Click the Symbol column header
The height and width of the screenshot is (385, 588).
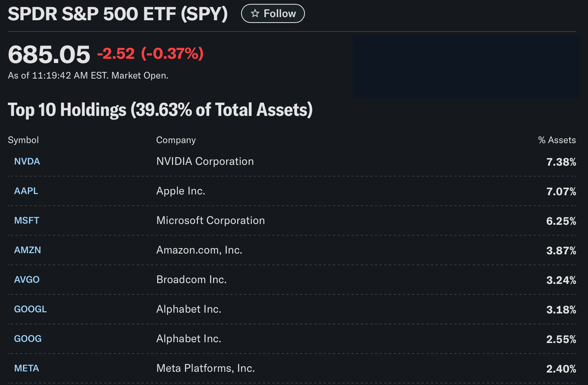[23, 140]
